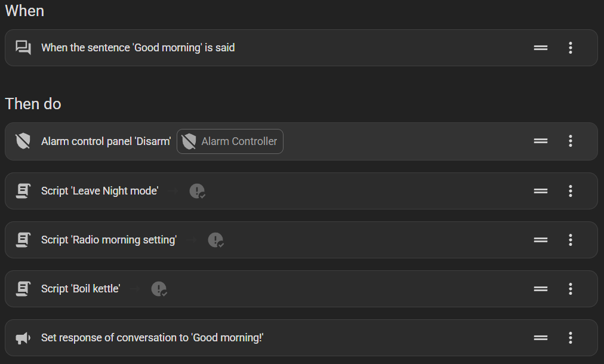Click the conversation response megaphone icon
Viewport: 604px width, 364px height.
pos(23,338)
